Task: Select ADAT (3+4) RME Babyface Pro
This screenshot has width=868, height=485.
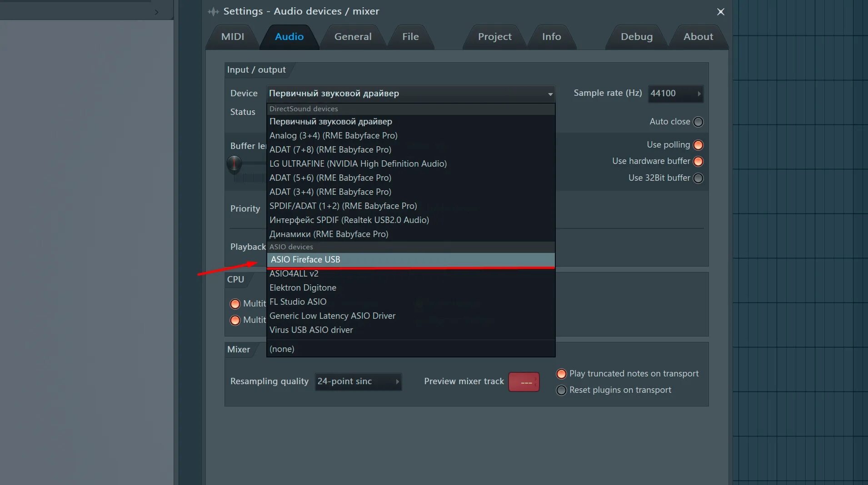Action: [410, 192]
